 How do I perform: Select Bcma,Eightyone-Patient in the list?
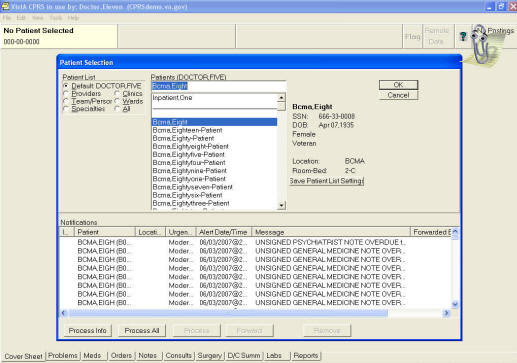(x=214, y=179)
